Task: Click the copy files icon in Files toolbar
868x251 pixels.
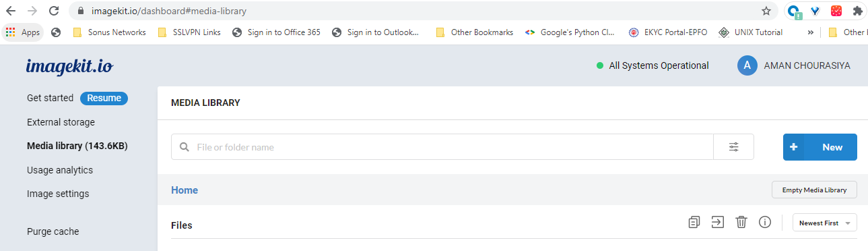Action: pos(694,222)
